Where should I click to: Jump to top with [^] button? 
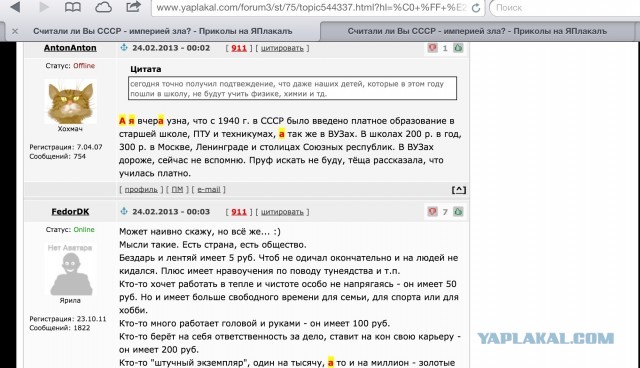pos(459,190)
